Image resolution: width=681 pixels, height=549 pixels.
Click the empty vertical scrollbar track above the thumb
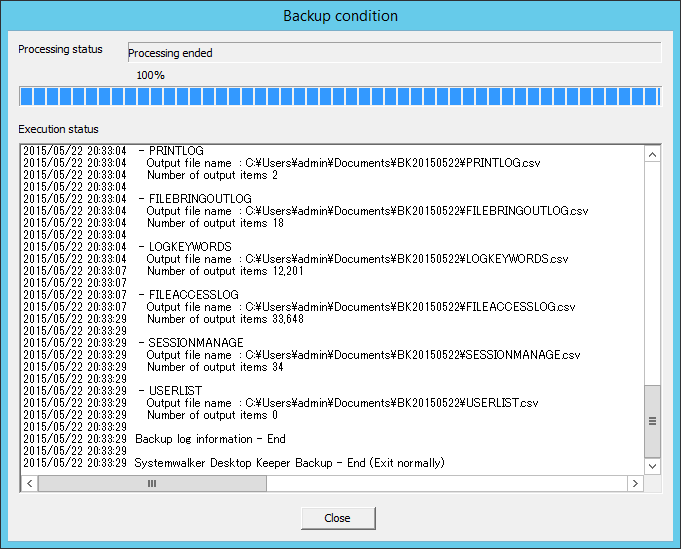(652, 270)
